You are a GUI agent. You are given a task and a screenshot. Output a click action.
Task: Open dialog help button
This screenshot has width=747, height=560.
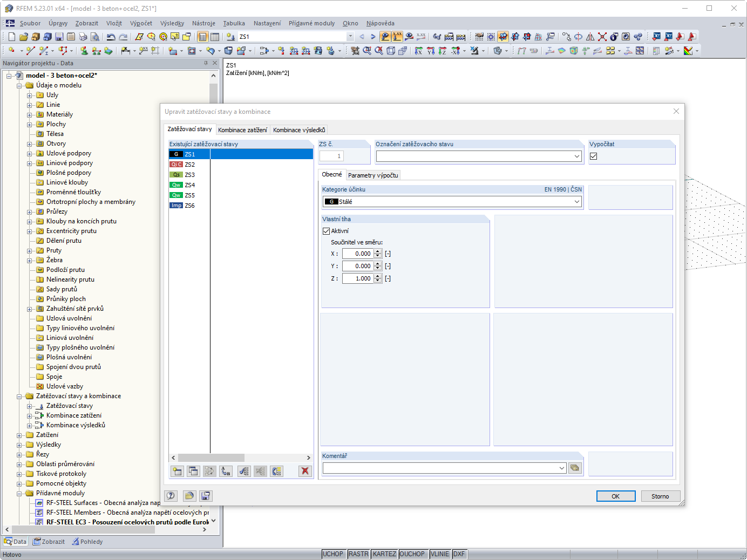[x=171, y=496]
